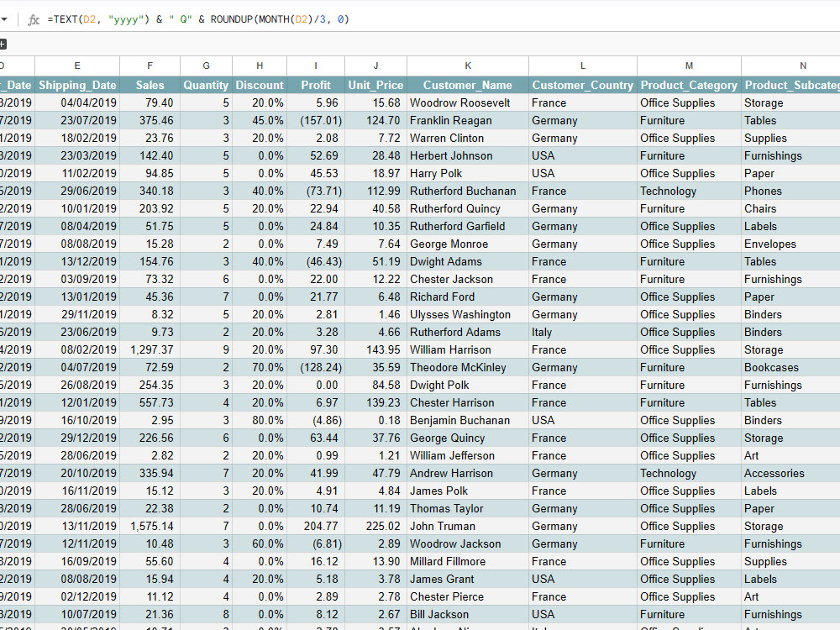840x630 pixels.
Task: Select the Franklin Reagan name cell
Action: [468, 120]
